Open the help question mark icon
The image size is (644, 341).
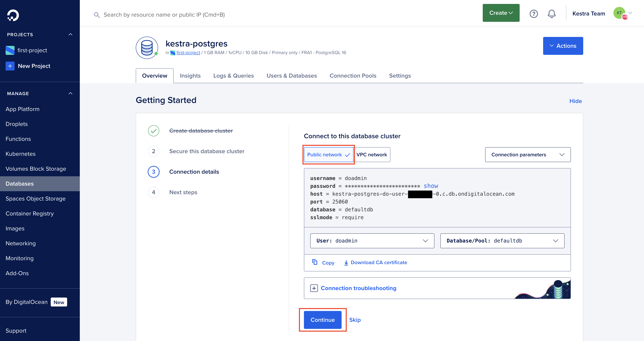533,14
